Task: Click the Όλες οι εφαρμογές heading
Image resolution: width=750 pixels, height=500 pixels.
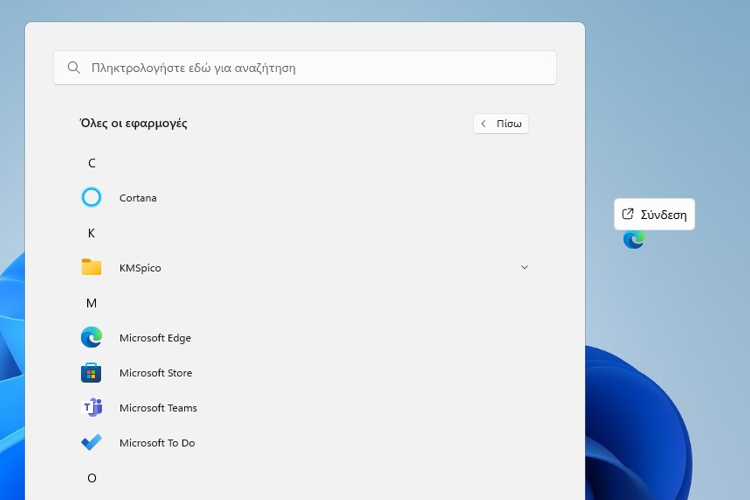Action: (x=133, y=123)
